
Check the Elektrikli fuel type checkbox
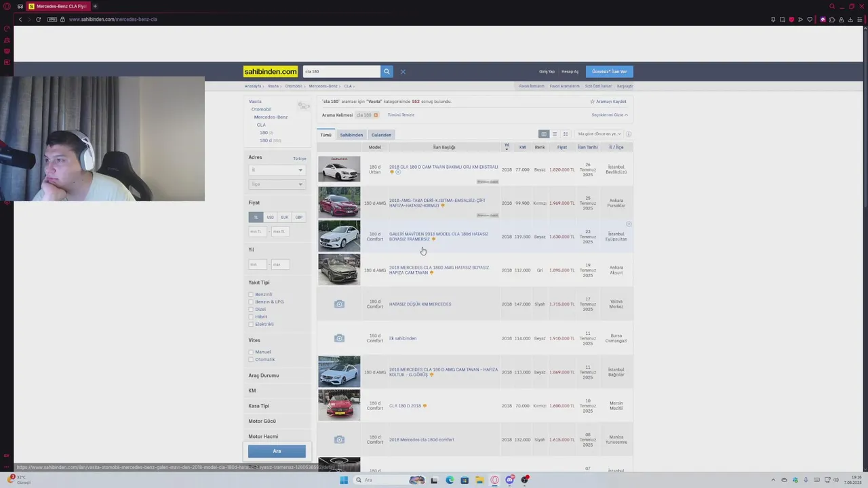click(x=251, y=325)
